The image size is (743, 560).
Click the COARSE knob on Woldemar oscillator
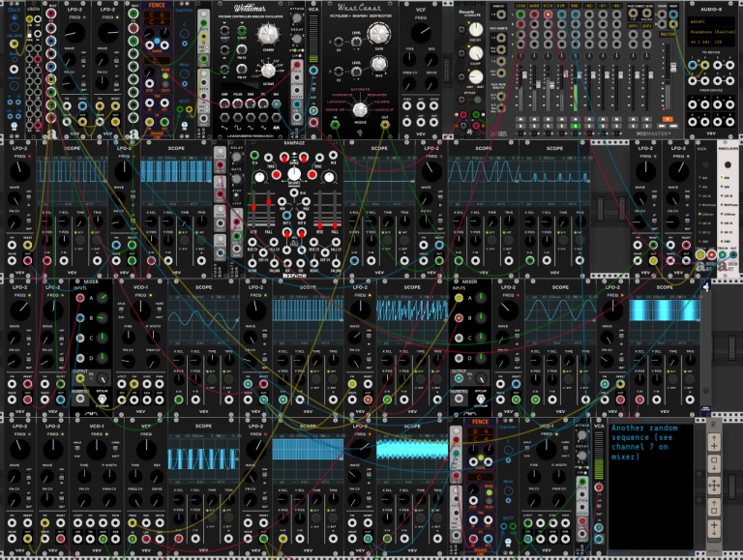click(x=268, y=34)
